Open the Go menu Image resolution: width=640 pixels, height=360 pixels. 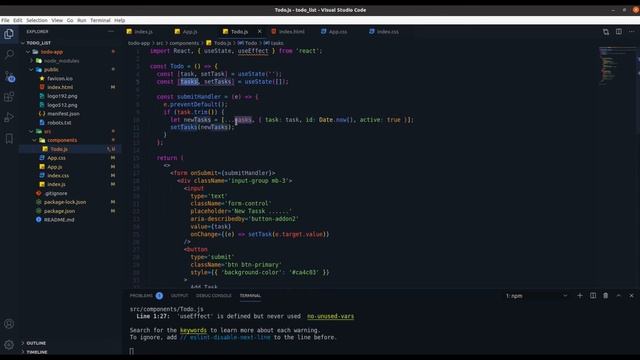pyautogui.click(x=70, y=20)
